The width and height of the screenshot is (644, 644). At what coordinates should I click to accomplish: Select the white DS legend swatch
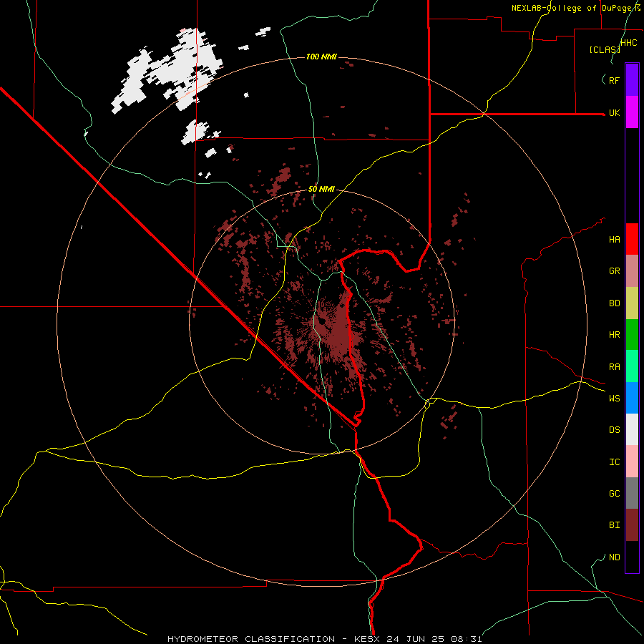[x=632, y=429]
